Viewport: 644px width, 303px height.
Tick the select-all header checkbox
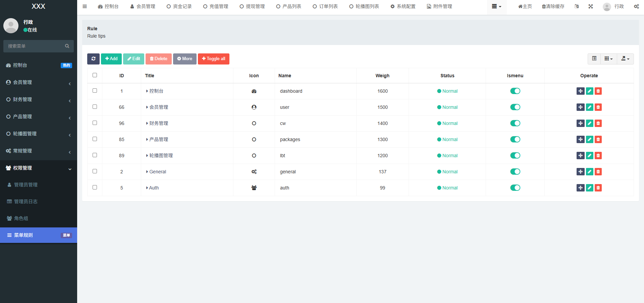[95, 75]
